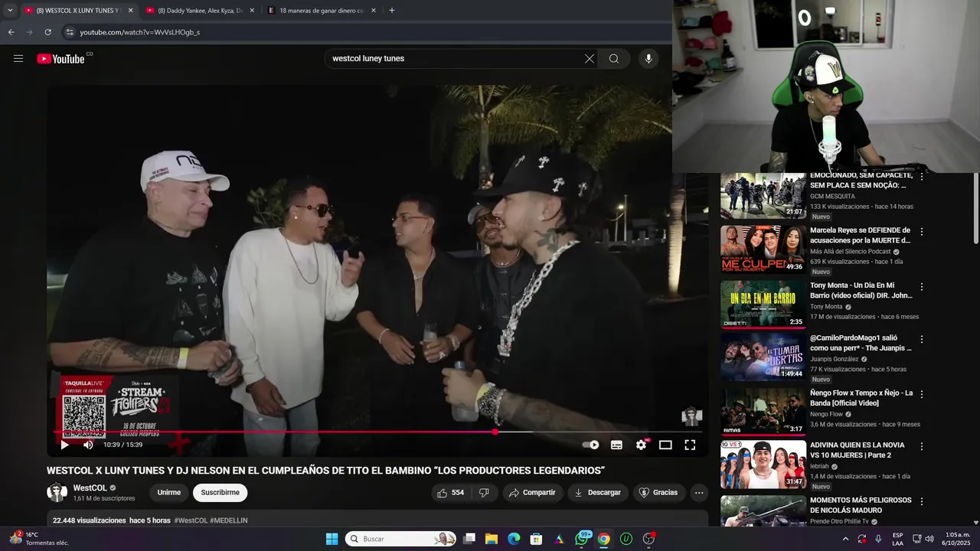
Task: Open File Explorer from the taskbar
Action: pyautogui.click(x=492, y=539)
